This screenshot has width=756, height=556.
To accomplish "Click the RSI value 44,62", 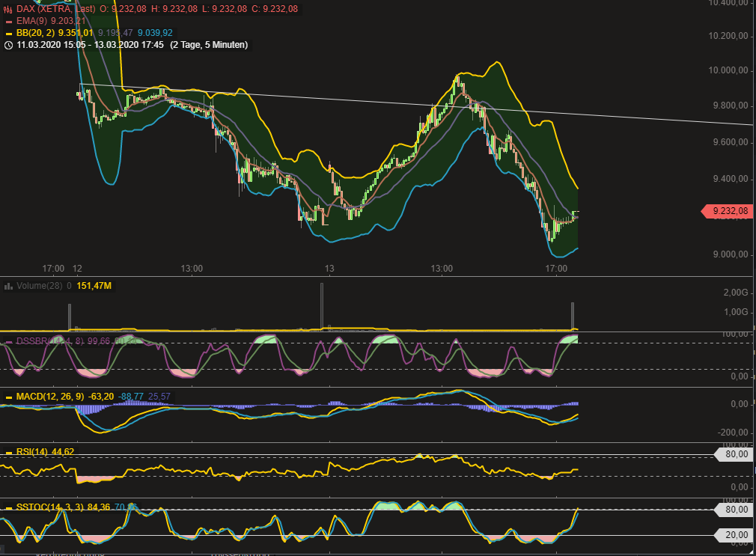I will coord(63,452).
